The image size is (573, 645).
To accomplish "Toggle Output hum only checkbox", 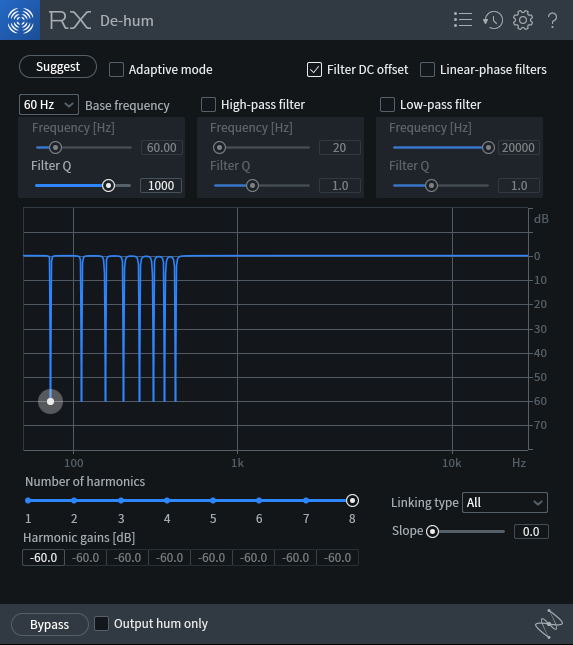I will click(x=102, y=624).
